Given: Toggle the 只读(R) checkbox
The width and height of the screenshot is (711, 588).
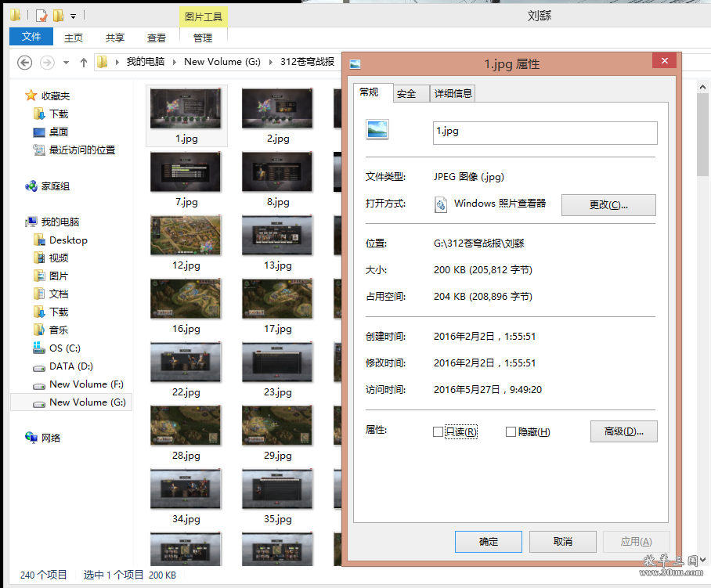Looking at the screenshot, I should 438,431.
